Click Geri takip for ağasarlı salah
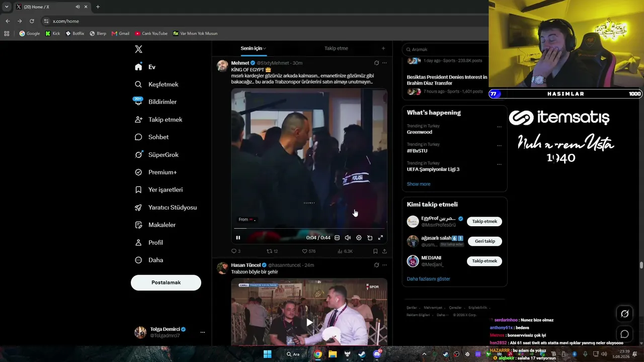This screenshot has height=362, width=644. coord(485,241)
